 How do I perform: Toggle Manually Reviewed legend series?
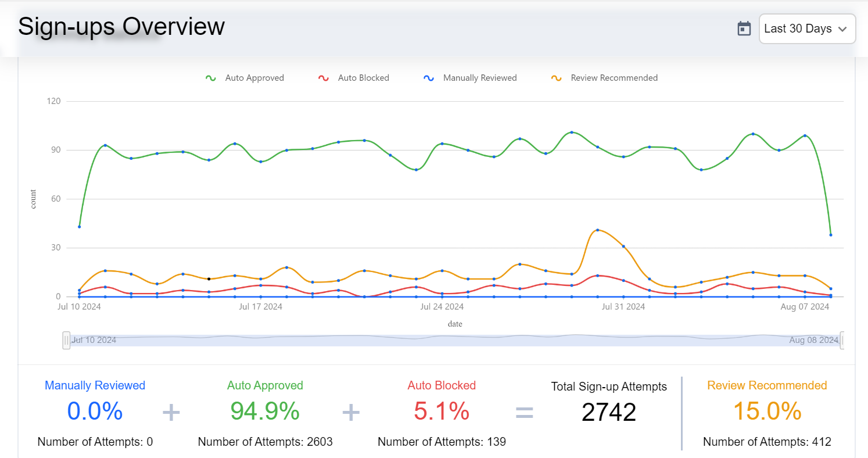point(479,78)
